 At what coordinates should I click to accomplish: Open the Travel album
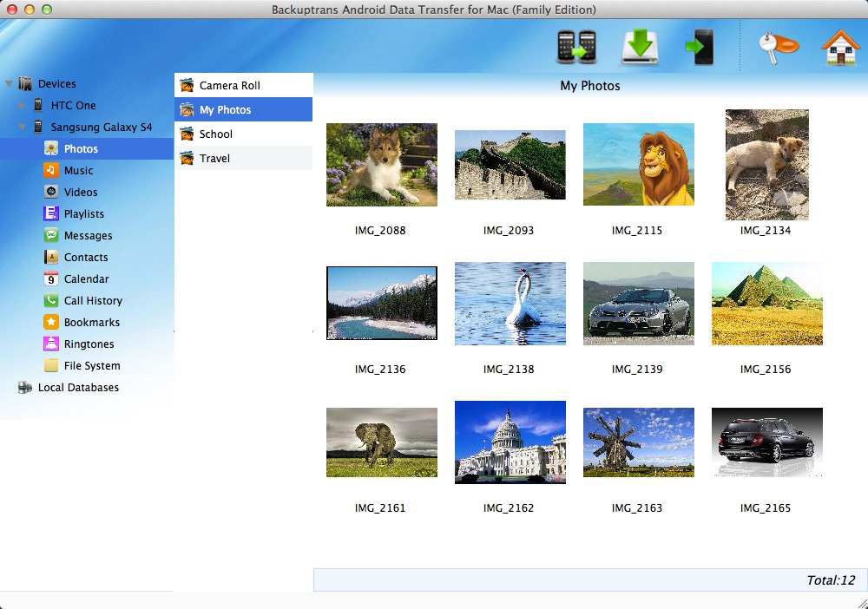(x=244, y=158)
